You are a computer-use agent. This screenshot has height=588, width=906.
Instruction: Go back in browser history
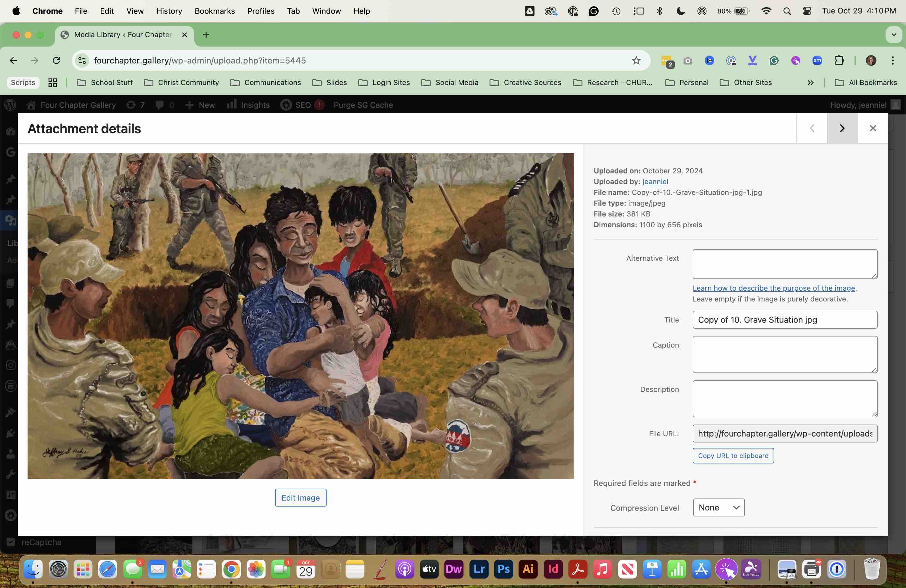coord(13,60)
